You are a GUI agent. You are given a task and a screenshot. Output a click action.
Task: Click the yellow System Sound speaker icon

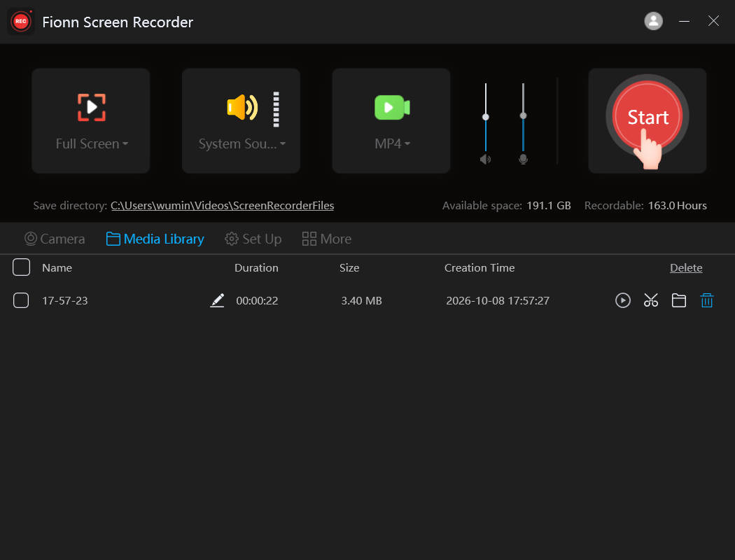pyautogui.click(x=242, y=107)
